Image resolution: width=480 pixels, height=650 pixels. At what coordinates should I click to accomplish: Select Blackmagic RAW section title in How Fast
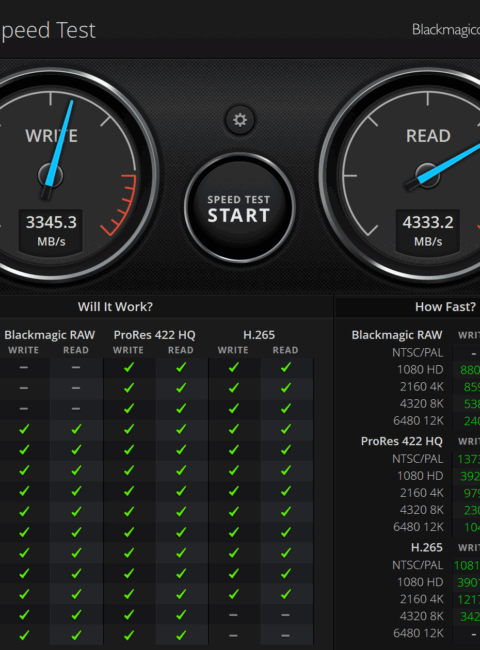point(397,335)
